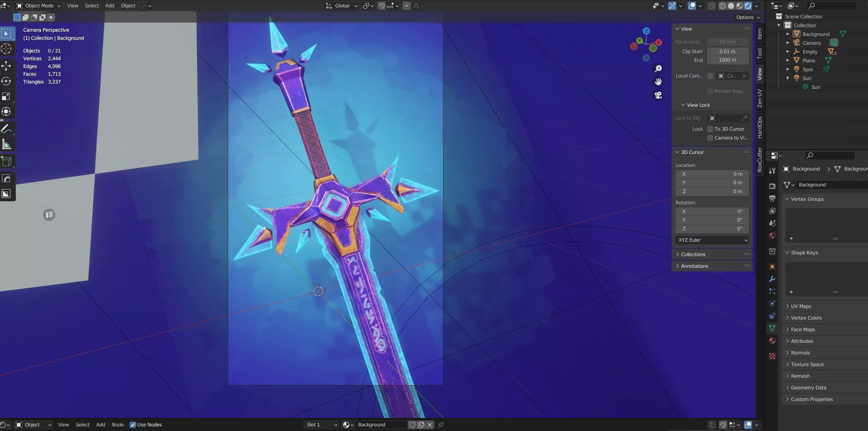This screenshot has width=868, height=431.
Task: Select the Transform tool
Action: (x=7, y=112)
